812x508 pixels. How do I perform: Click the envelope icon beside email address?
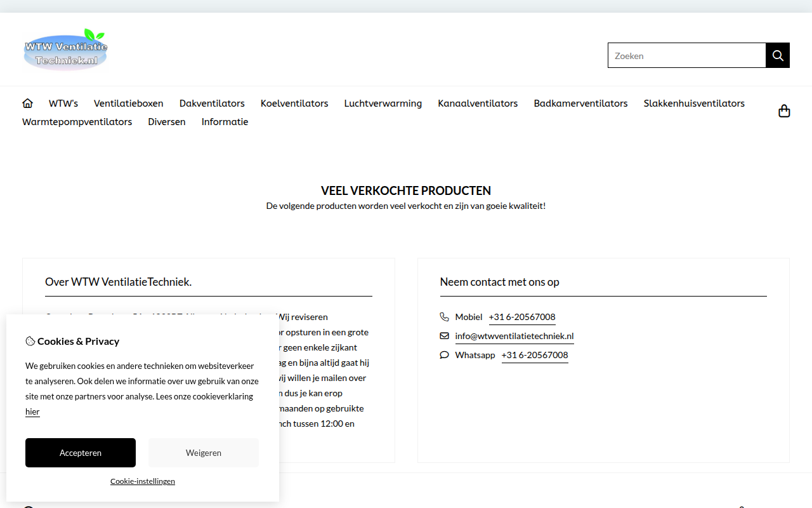[444, 336]
